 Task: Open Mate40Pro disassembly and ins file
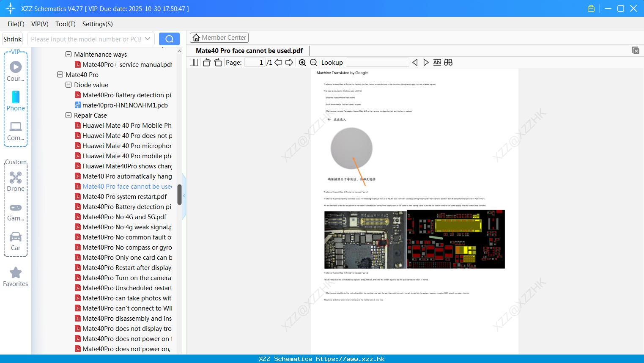click(x=123, y=318)
